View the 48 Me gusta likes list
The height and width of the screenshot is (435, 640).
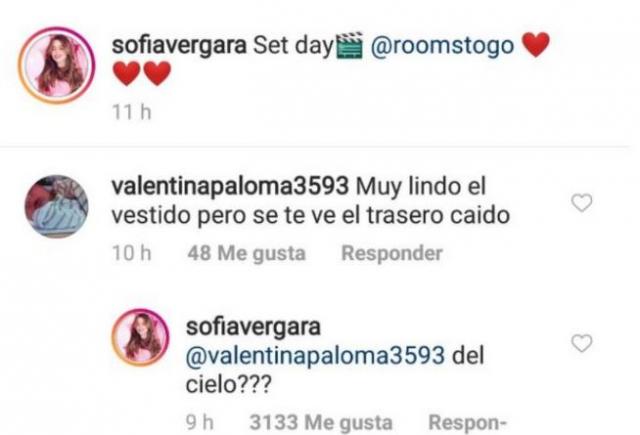point(247,253)
